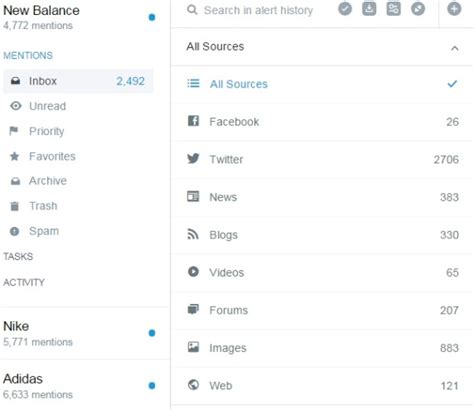Filter by Blogs source
This screenshot has height=410, width=474.
point(322,235)
